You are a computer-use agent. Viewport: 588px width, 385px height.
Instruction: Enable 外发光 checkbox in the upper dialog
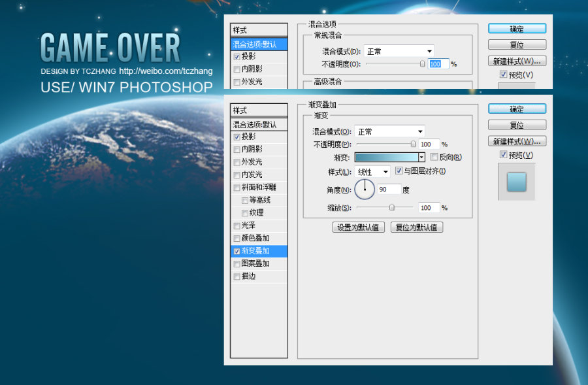coord(237,82)
